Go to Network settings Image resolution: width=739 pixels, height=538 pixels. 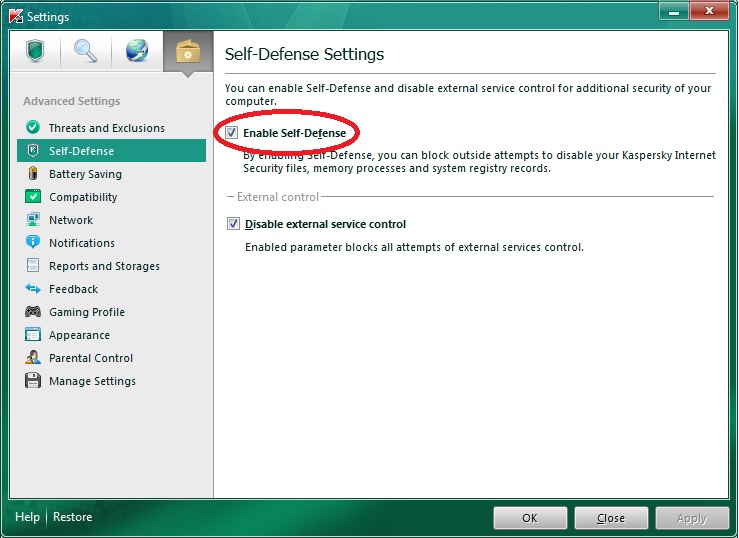pyautogui.click(x=111, y=220)
